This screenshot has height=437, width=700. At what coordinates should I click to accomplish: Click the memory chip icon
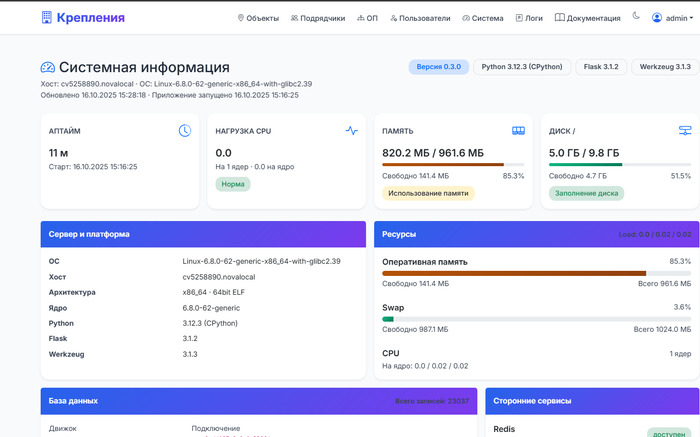518,131
